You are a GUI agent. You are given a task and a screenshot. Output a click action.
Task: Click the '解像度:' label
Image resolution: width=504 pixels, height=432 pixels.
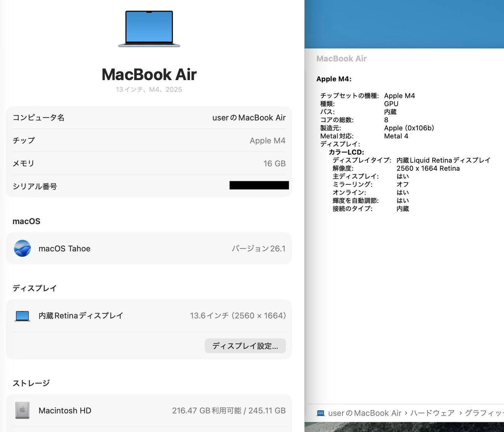tap(343, 168)
